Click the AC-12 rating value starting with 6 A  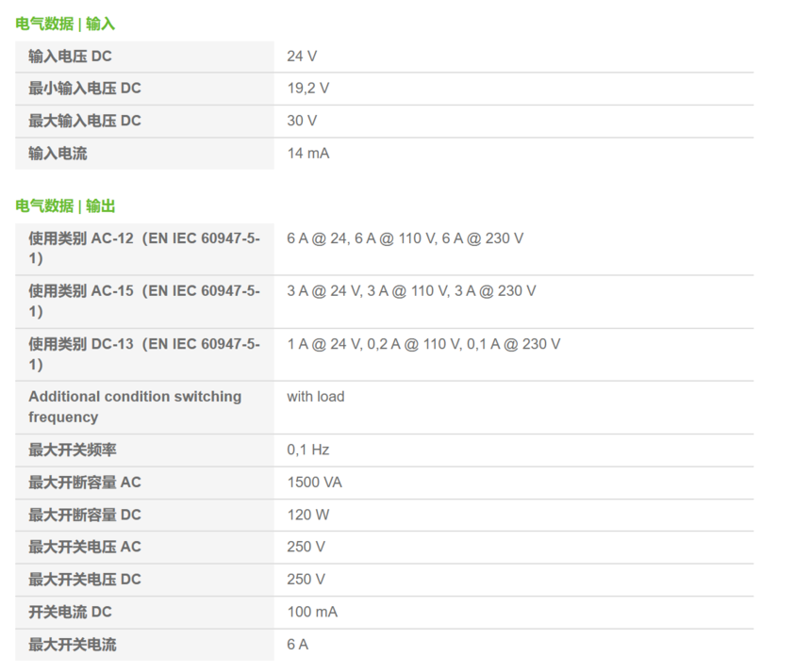405,238
